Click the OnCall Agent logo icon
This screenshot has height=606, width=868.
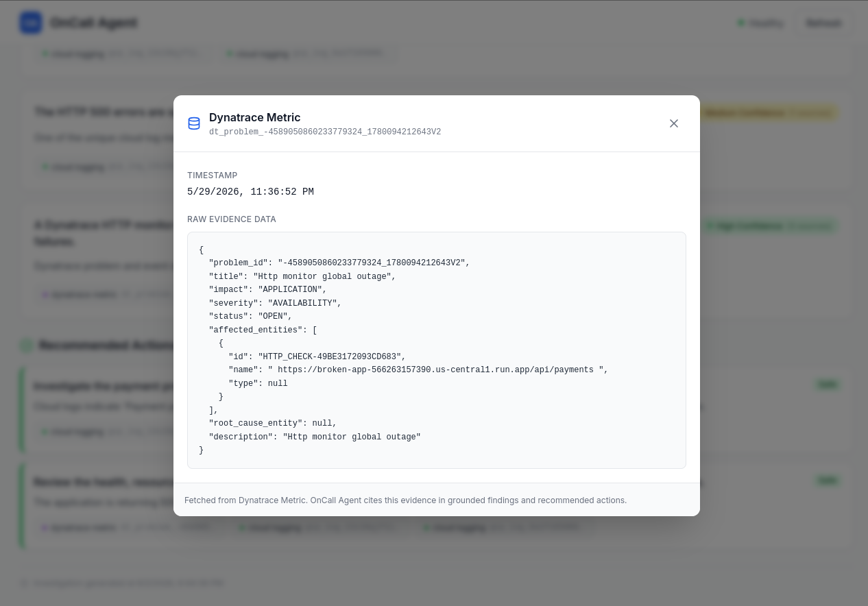(x=31, y=23)
